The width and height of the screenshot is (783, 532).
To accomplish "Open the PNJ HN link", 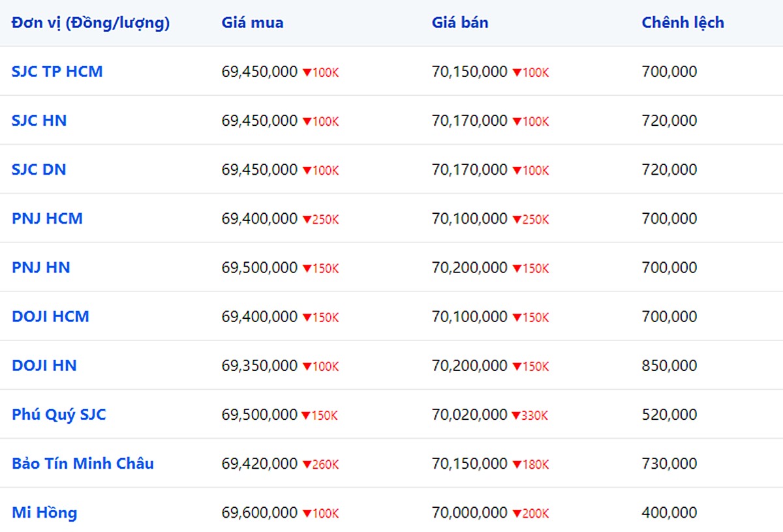I will coord(41,267).
